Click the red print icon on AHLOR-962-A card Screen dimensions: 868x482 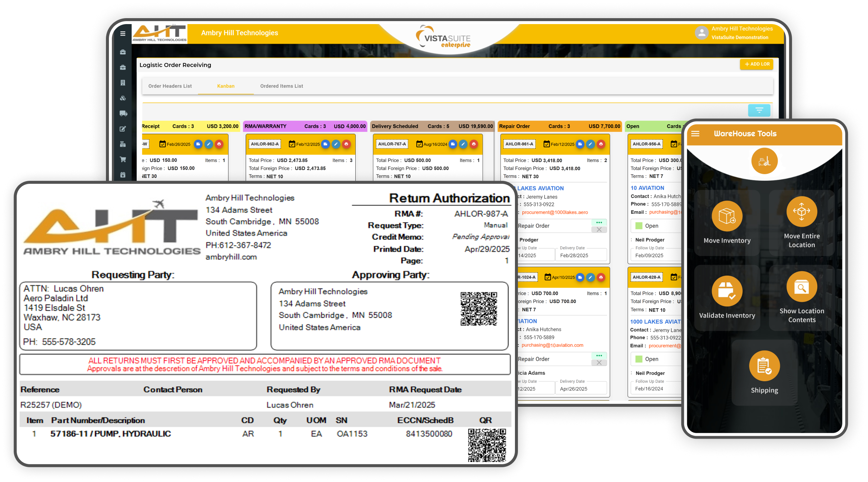point(346,144)
